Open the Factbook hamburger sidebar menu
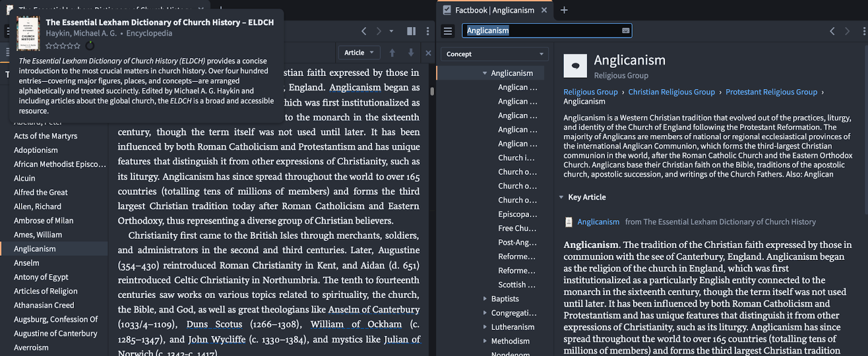The height and width of the screenshot is (356, 868). coord(448,31)
